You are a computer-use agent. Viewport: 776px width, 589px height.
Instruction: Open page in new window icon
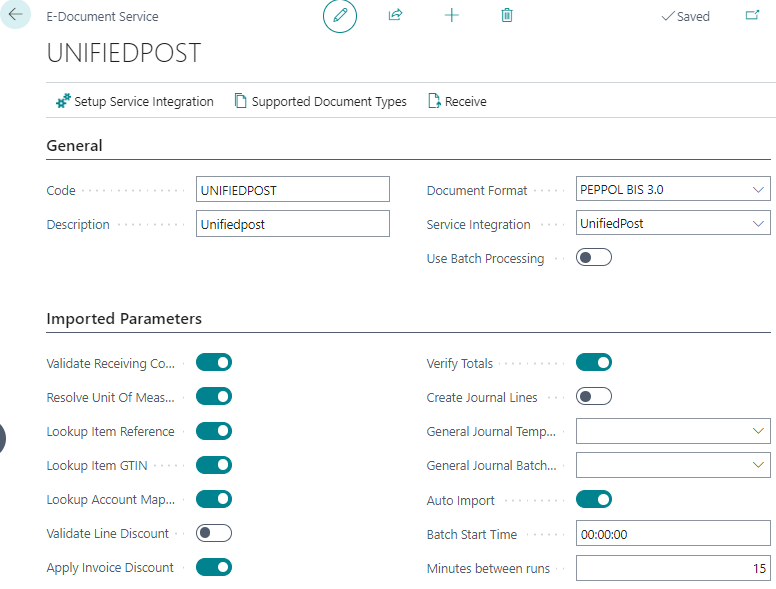(x=752, y=16)
